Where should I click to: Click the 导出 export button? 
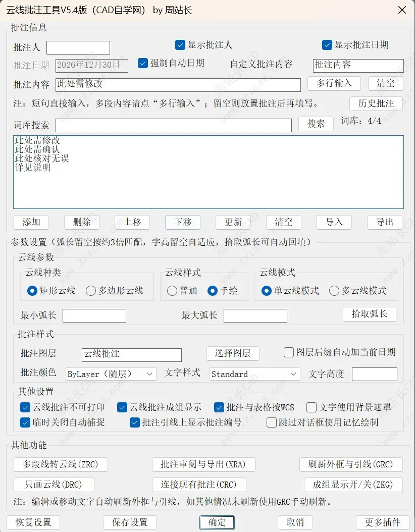point(385,222)
